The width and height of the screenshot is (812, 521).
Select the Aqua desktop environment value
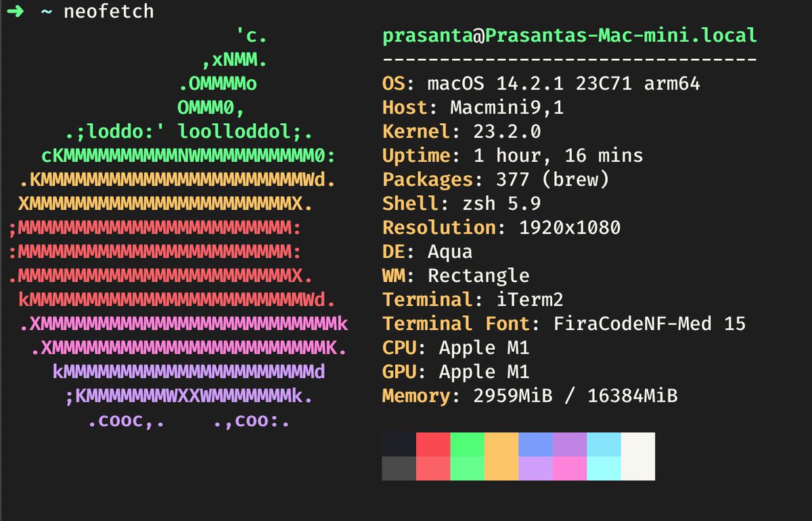[450, 253]
